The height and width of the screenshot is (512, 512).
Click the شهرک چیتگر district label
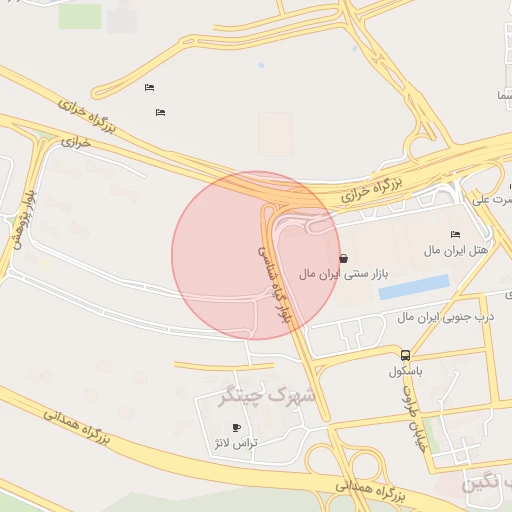point(266,396)
